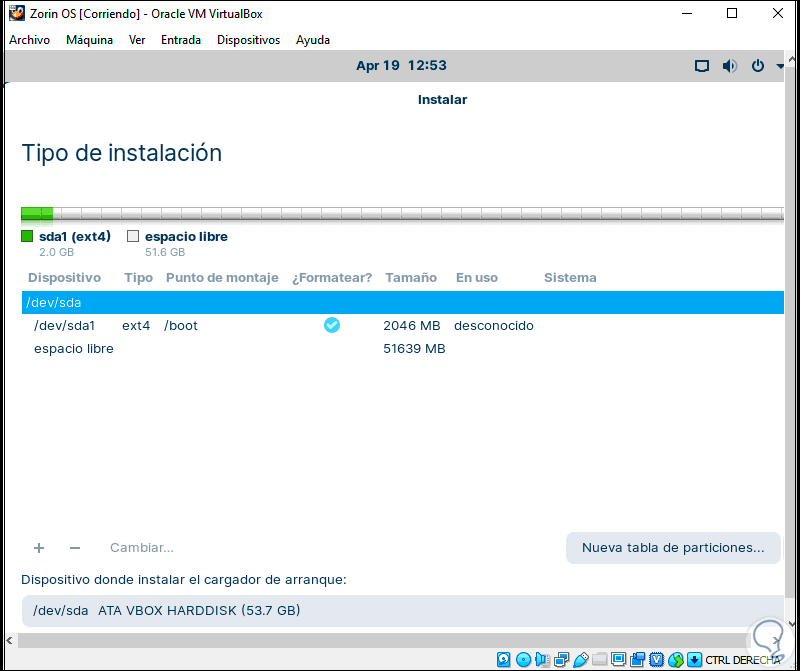Click the horizontal scrollbar track at bottom
The height and width of the screenshot is (671, 801).
382,640
